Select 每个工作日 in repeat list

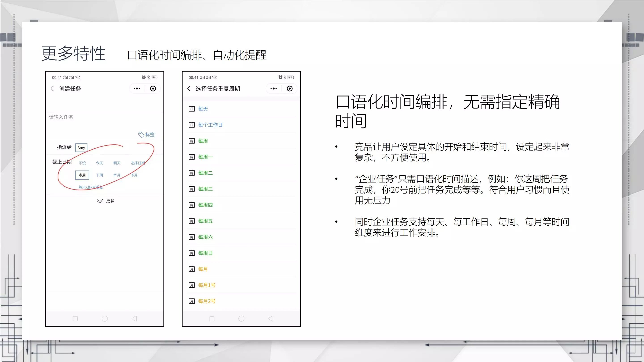click(x=210, y=125)
